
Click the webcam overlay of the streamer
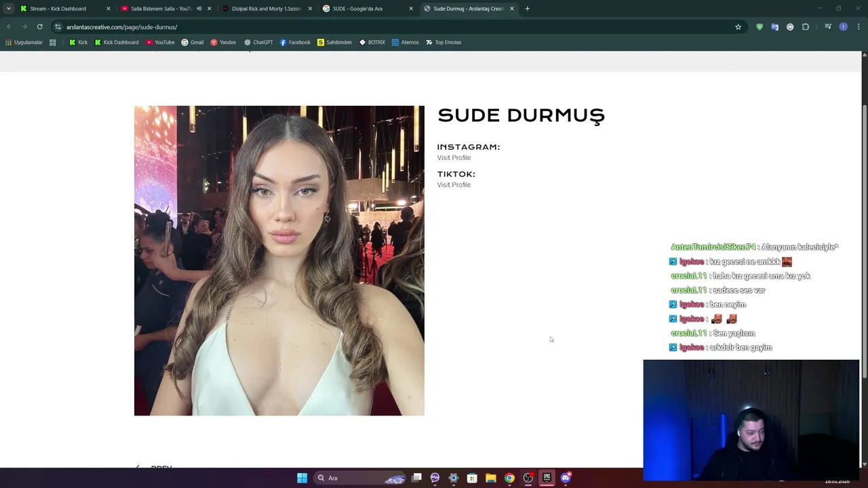pyautogui.click(x=751, y=420)
